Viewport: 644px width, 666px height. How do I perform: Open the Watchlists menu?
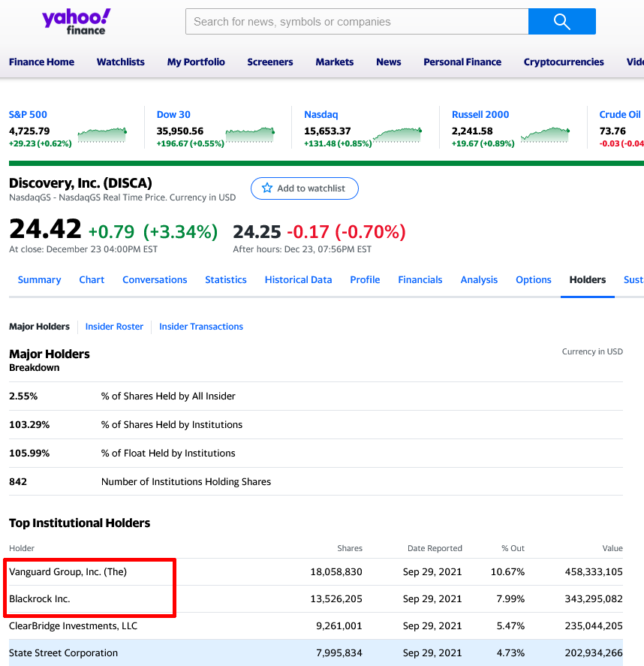121,62
